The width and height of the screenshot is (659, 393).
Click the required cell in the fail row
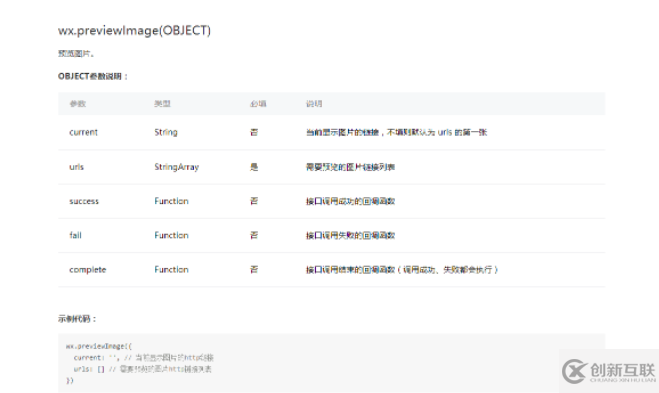tap(254, 235)
